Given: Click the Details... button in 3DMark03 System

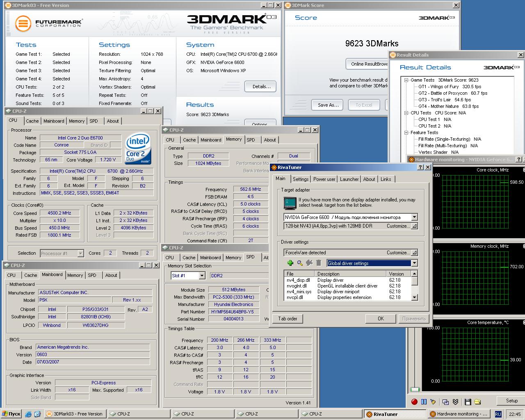Looking at the screenshot, I should (261, 87).
